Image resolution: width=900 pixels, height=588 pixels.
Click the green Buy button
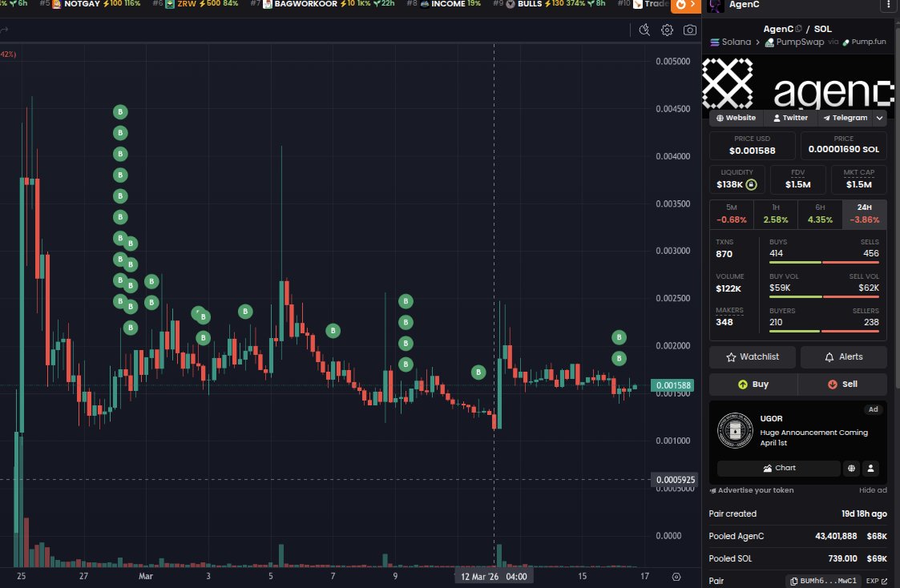753,385
